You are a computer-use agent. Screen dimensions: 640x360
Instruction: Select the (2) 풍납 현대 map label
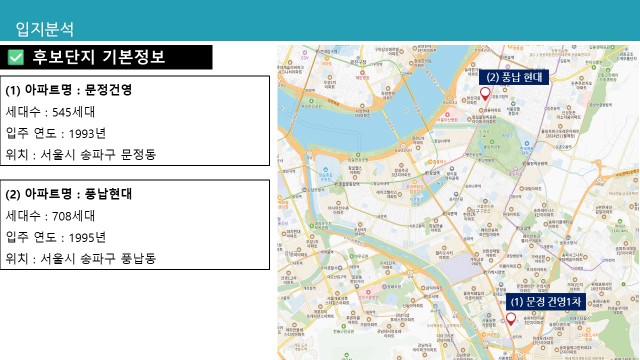(x=514, y=77)
